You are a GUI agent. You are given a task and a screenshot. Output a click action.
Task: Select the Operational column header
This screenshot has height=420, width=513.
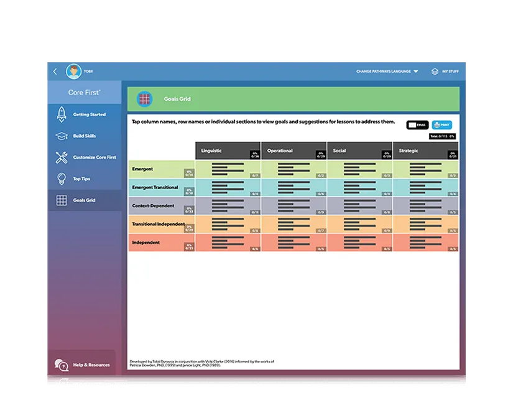coord(293,151)
